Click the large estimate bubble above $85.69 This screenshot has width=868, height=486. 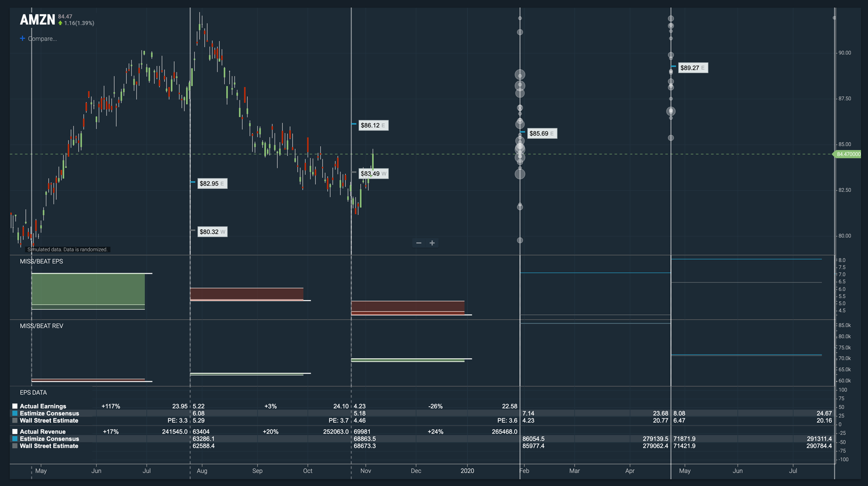coord(520,124)
